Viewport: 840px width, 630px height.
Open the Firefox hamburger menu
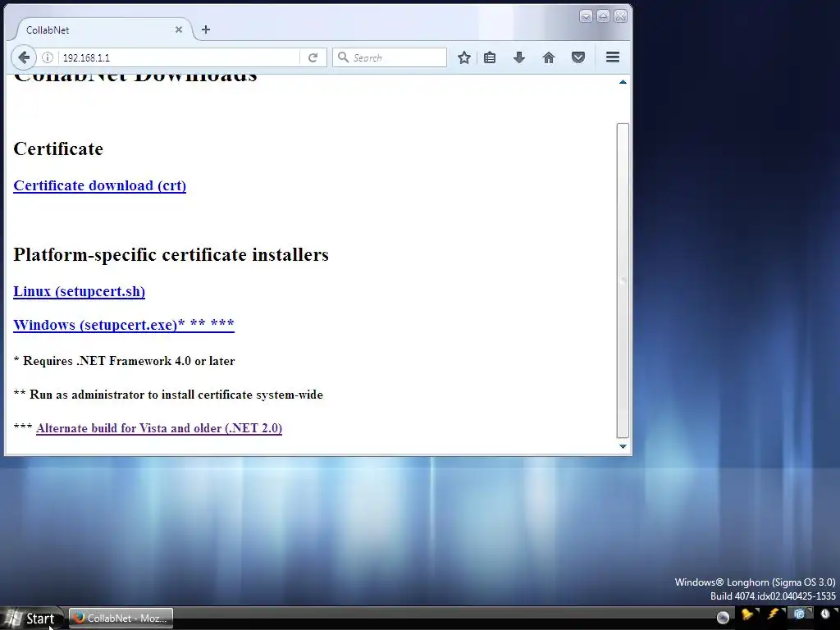tap(613, 57)
